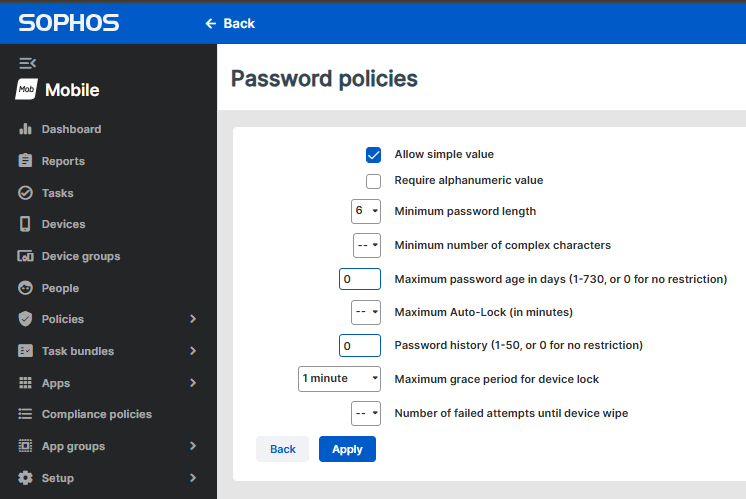746x499 pixels.
Task: Go to People section
Action: (60, 288)
